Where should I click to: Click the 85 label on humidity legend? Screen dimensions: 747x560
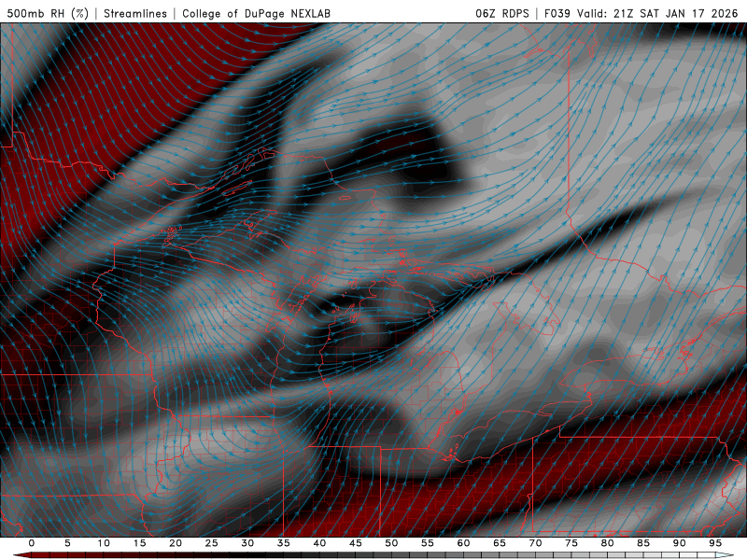tap(643, 543)
